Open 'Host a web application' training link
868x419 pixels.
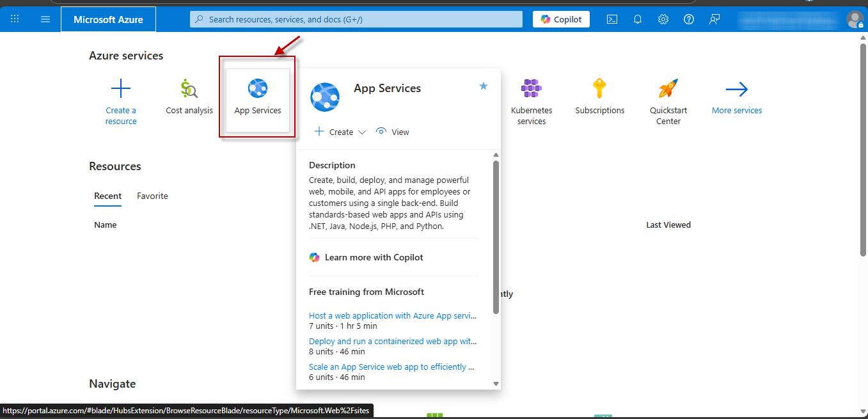[x=393, y=315]
